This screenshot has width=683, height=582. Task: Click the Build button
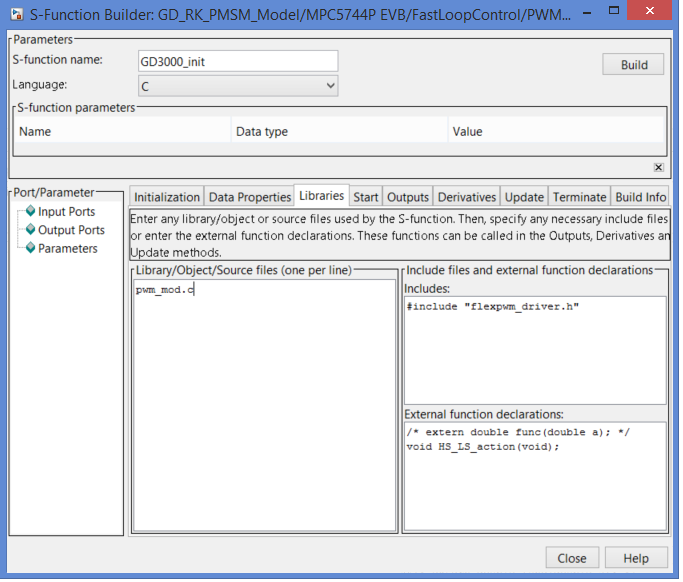(633, 64)
